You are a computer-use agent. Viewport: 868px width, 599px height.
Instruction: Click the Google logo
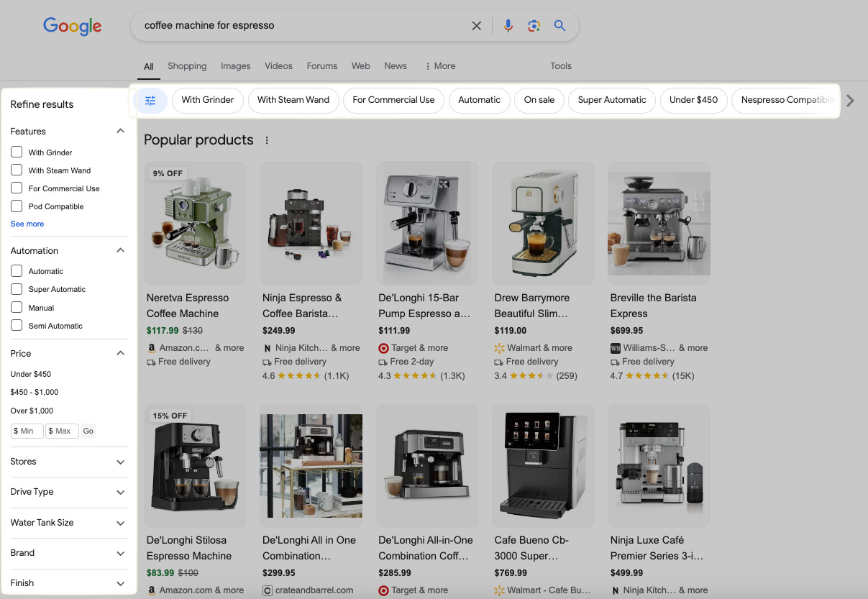click(x=72, y=26)
